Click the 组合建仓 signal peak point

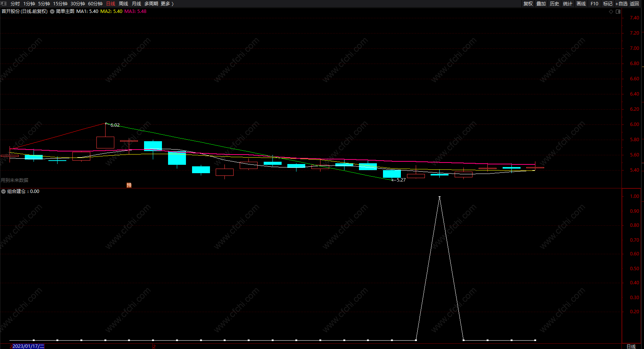coord(439,197)
